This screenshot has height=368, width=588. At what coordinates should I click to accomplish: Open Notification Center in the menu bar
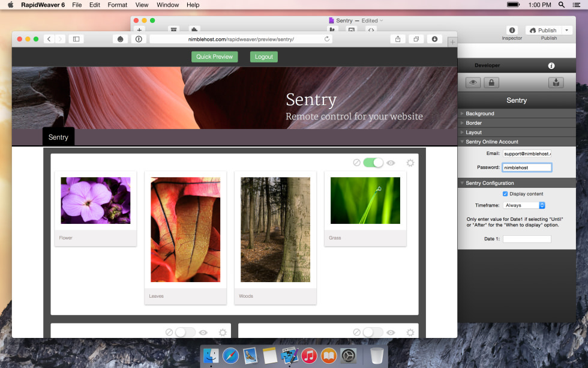[x=577, y=5]
